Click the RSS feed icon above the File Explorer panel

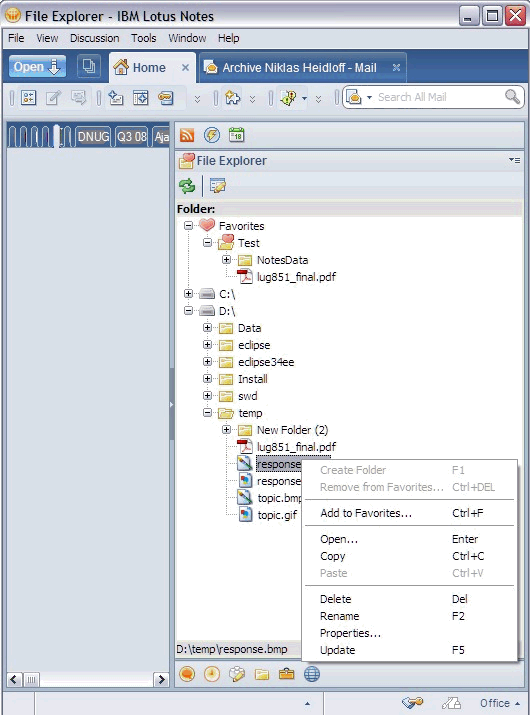point(187,135)
